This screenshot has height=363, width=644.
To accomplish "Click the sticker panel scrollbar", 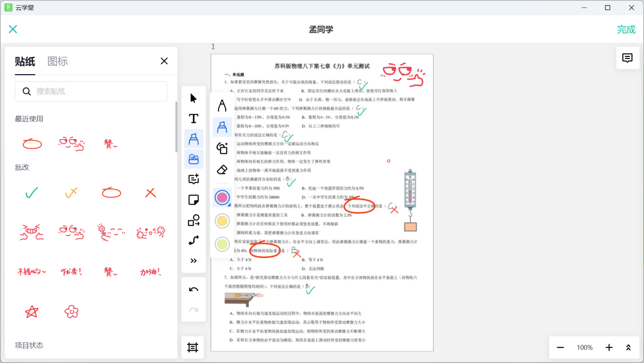I will point(176,127).
